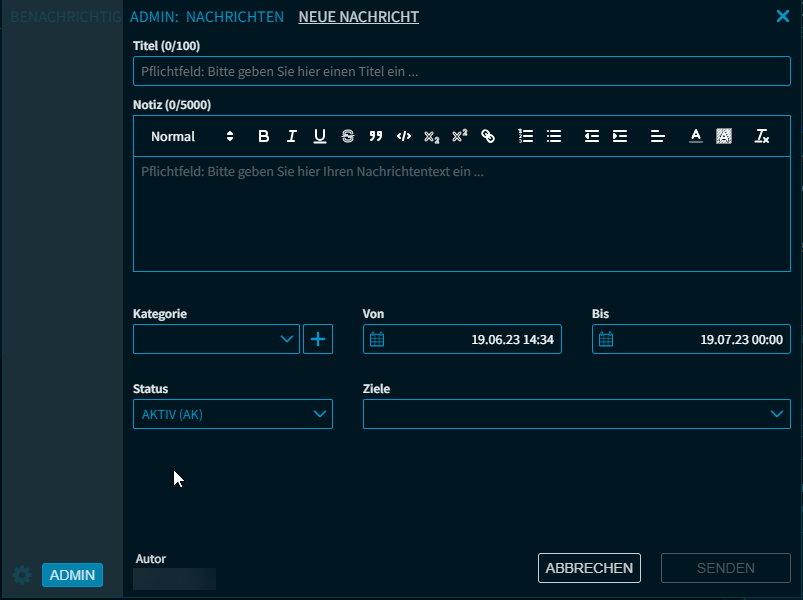This screenshot has height=600, width=803.
Task: Click the ADMIN button in the sidebar
Action: (72, 575)
